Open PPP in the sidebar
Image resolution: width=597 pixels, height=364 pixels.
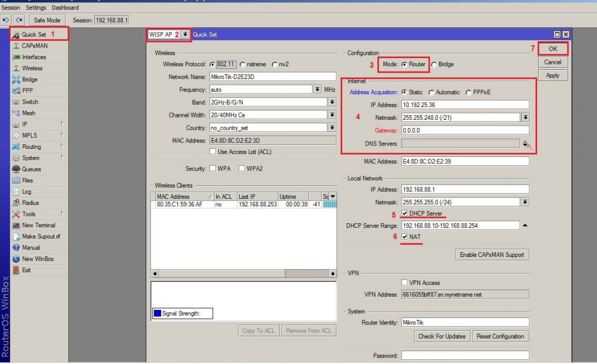[39, 91]
